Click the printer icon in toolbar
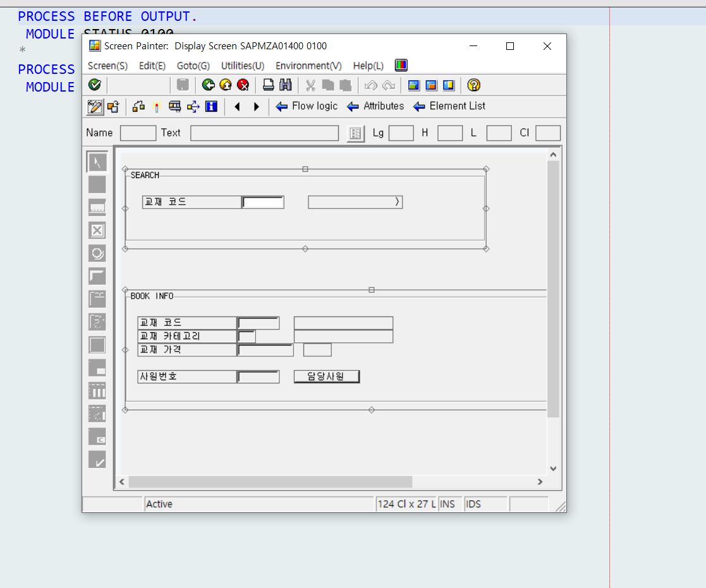The height and width of the screenshot is (588, 706). click(269, 85)
